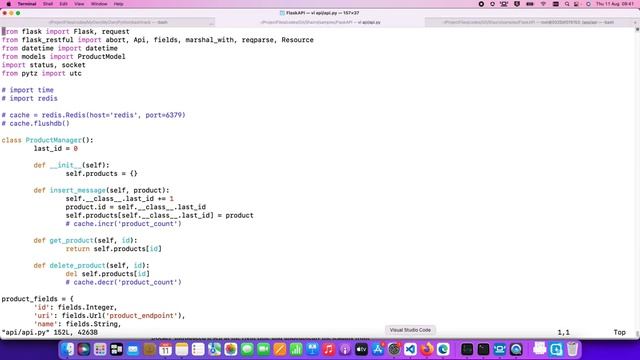Viewport: 640px width, 360px height.
Task: Click 'def delete_product(self, id):' line
Action: tap(91, 265)
